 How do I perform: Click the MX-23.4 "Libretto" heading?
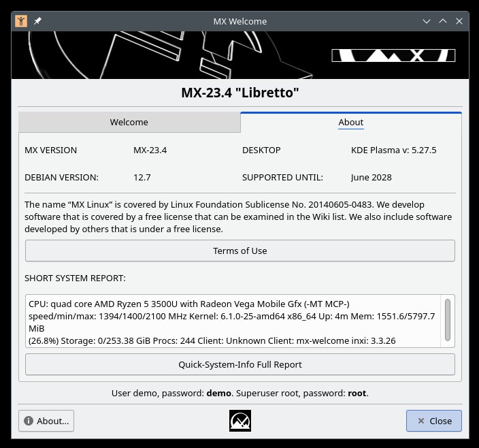click(240, 93)
